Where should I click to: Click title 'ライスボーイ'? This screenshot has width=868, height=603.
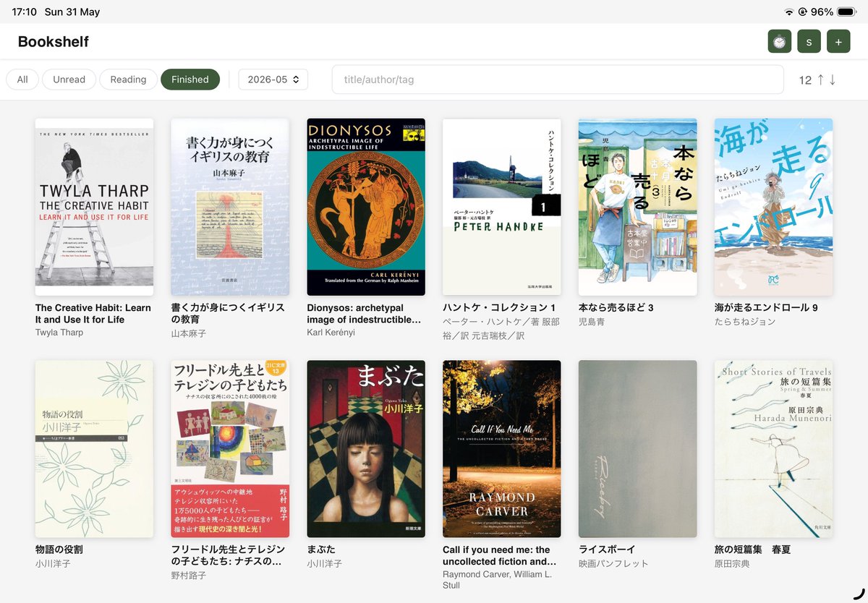[607, 549]
